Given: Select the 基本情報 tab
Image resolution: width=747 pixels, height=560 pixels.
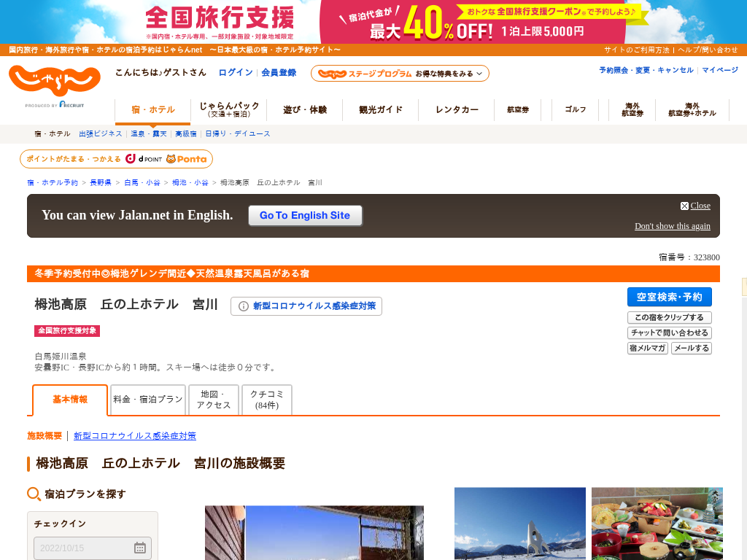Looking at the screenshot, I should pos(70,400).
